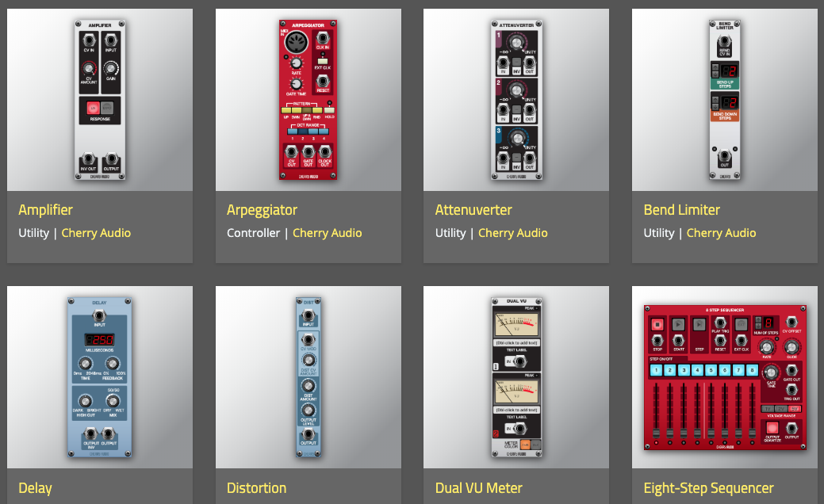Go to the Bend Limiter title link
Screen dimensions: 824x504
pyautogui.click(x=681, y=210)
